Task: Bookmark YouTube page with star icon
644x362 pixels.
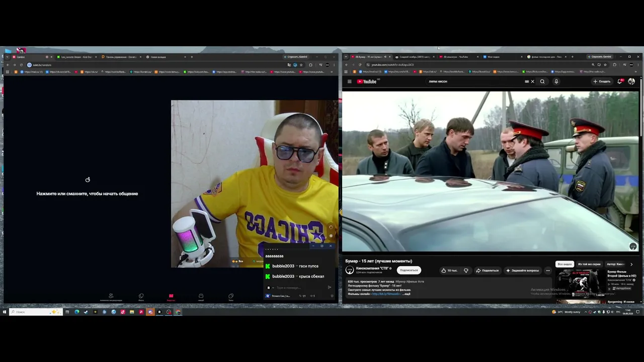Action: pos(605,65)
